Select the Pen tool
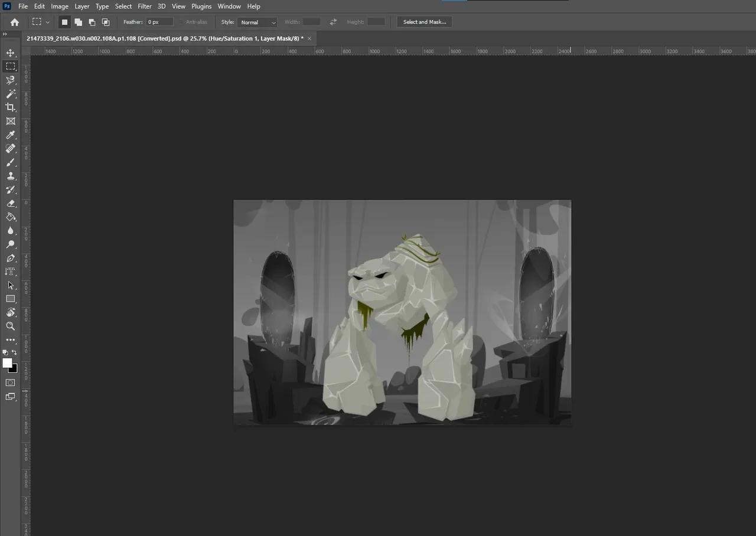This screenshot has height=536, width=756. click(x=11, y=258)
